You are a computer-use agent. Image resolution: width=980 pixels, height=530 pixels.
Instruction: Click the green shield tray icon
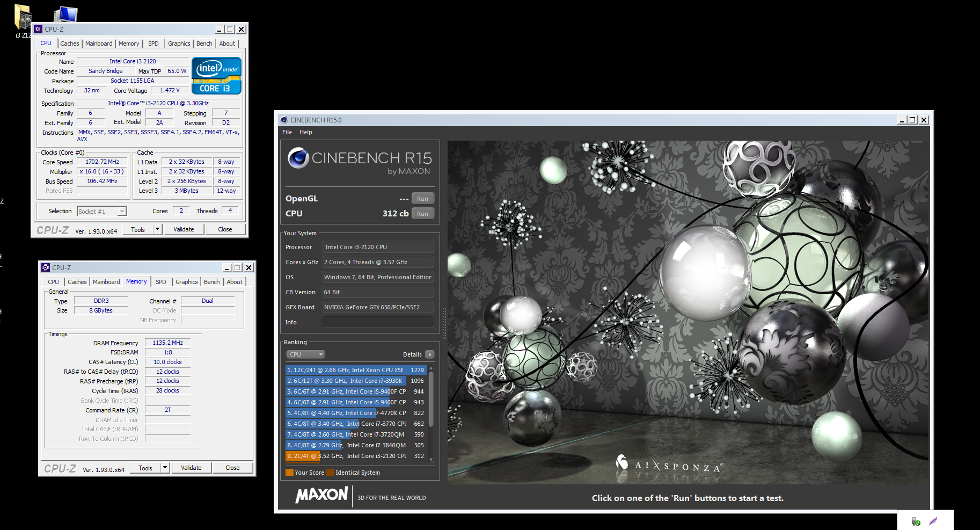(x=916, y=521)
